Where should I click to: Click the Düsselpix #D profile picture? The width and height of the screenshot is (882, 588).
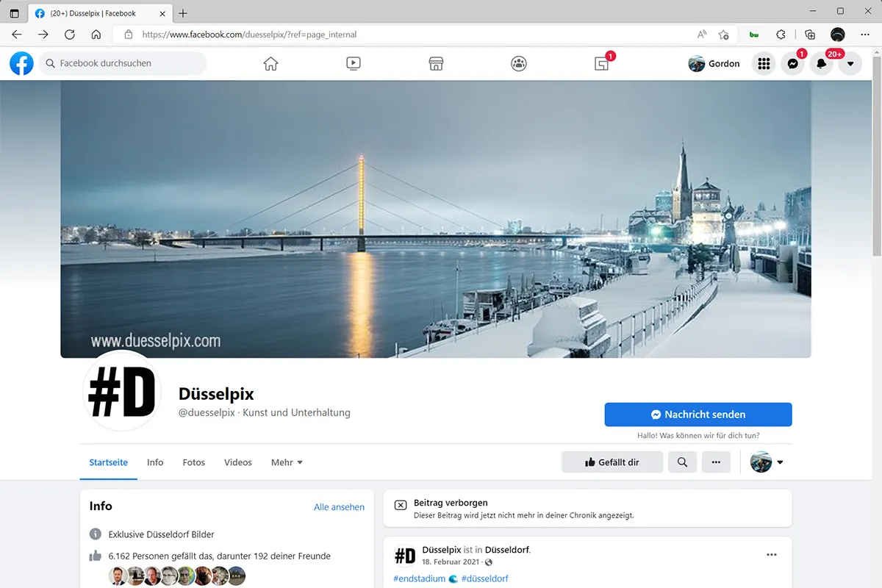pyautogui.click(x=121, y=391)
